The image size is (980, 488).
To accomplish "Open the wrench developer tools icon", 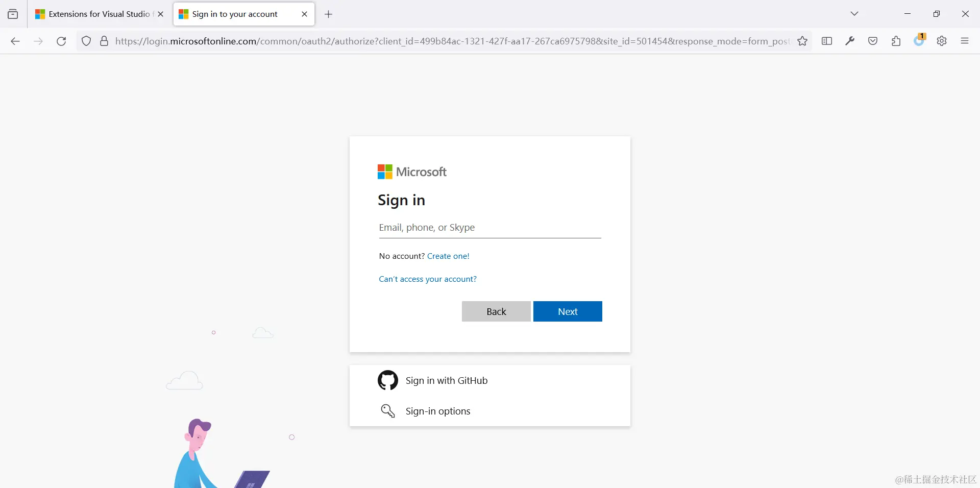I will coord(850,41).
